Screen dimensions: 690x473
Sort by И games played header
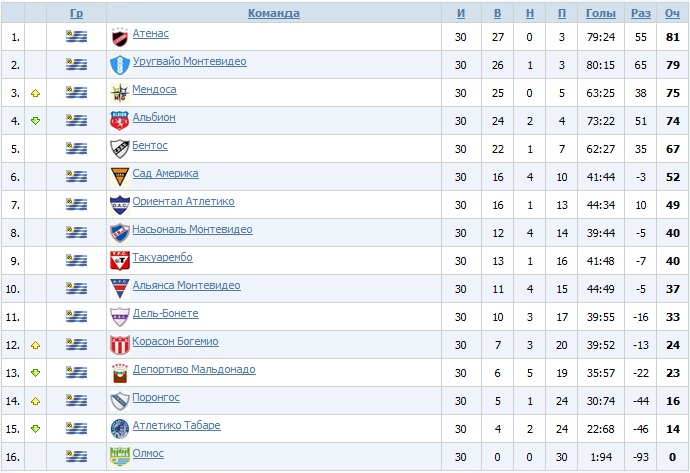point(460,13)
